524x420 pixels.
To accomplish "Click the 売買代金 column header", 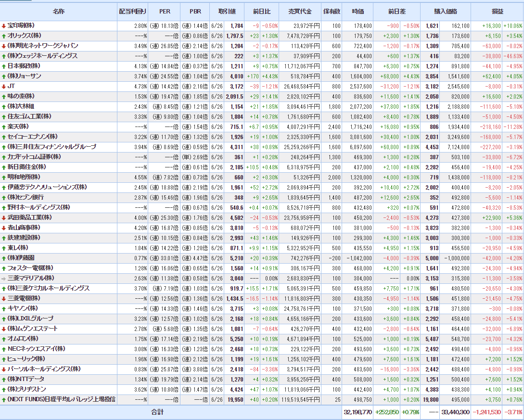I will coord(300,11).
